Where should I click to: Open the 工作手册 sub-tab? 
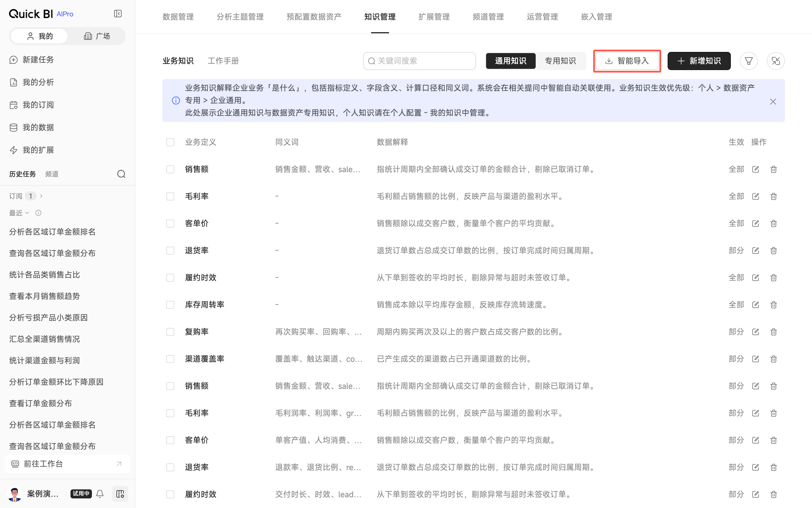coord(223,61)
